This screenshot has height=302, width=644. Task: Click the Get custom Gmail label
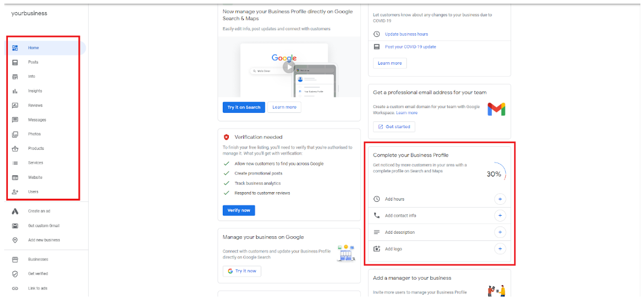click(x=44, y=226)
